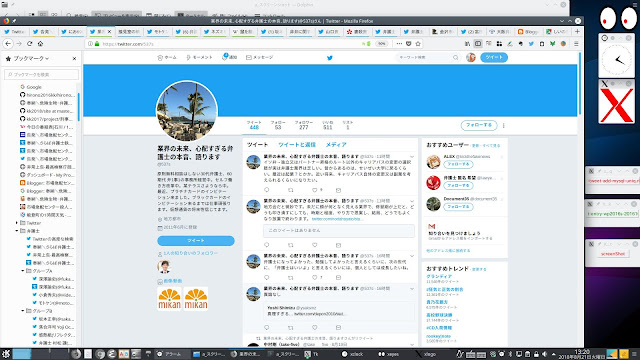Open the モーメント nav item

click(199, 58)
